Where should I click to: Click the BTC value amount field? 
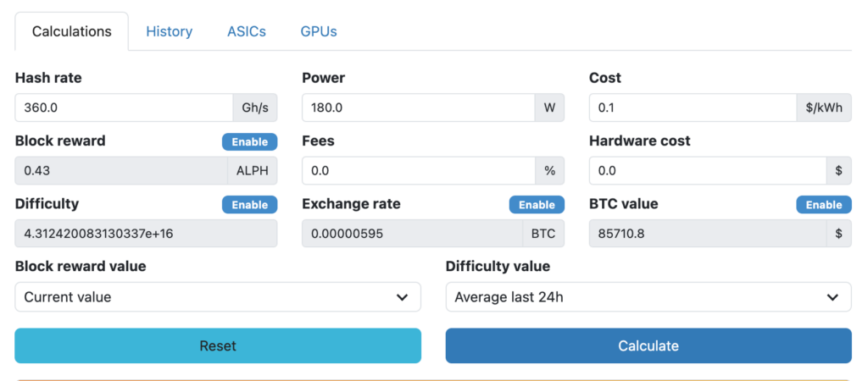707,234
